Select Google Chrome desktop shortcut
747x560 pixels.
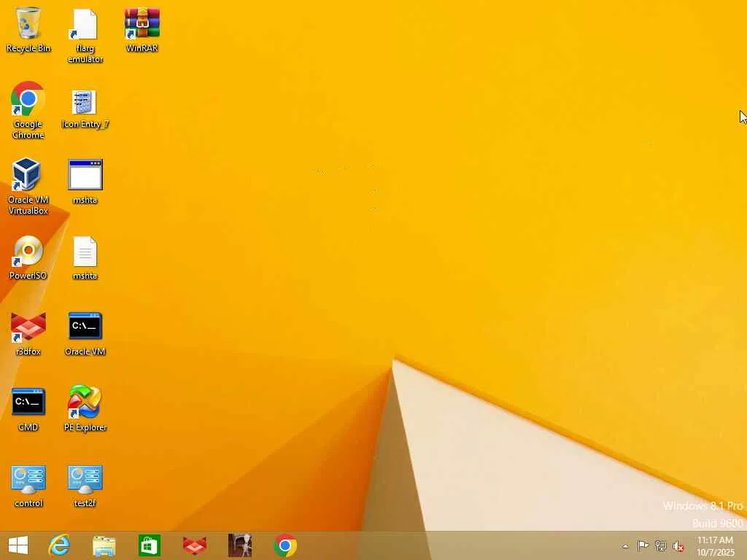(28, 111)
